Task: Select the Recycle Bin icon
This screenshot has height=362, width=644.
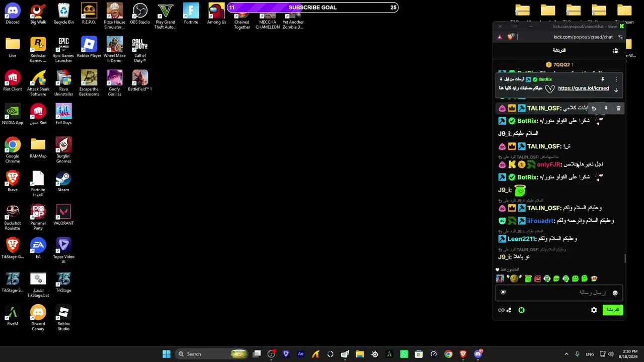Action: click(x=63, y=14)
